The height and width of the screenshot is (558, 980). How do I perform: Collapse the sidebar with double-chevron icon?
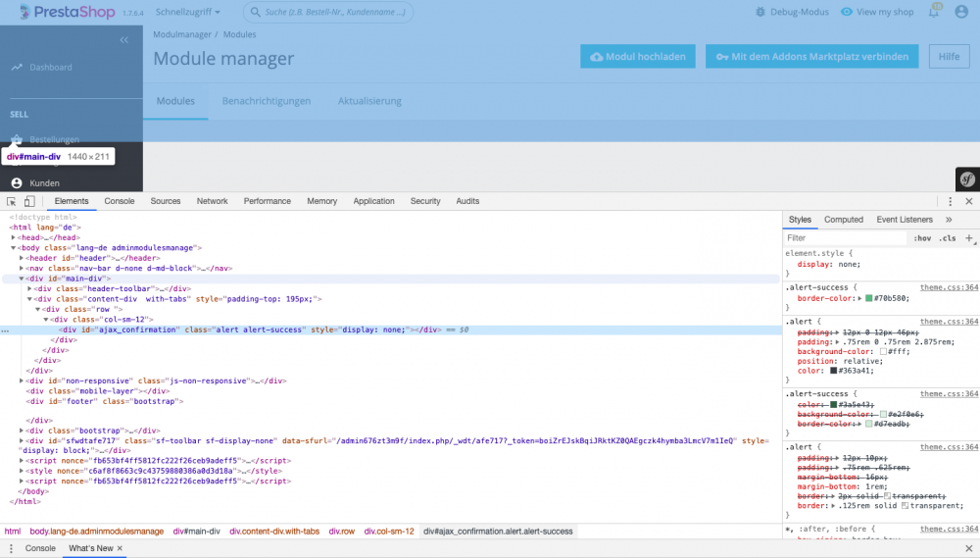pos(124,40)
